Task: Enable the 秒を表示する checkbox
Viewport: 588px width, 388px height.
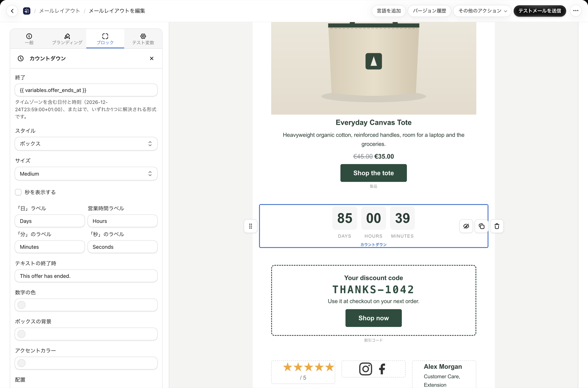Action: click(18, 192)
